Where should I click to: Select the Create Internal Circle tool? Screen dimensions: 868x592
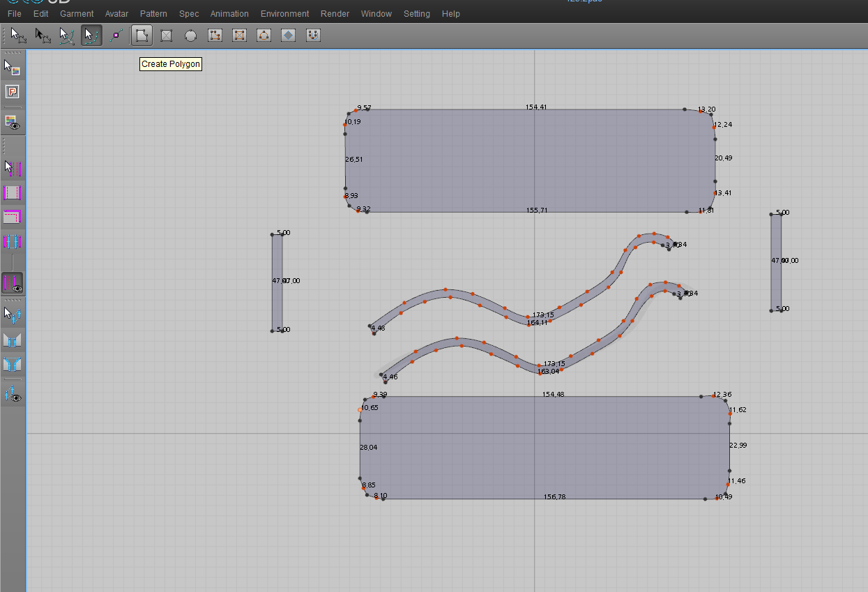click(264, 35)
